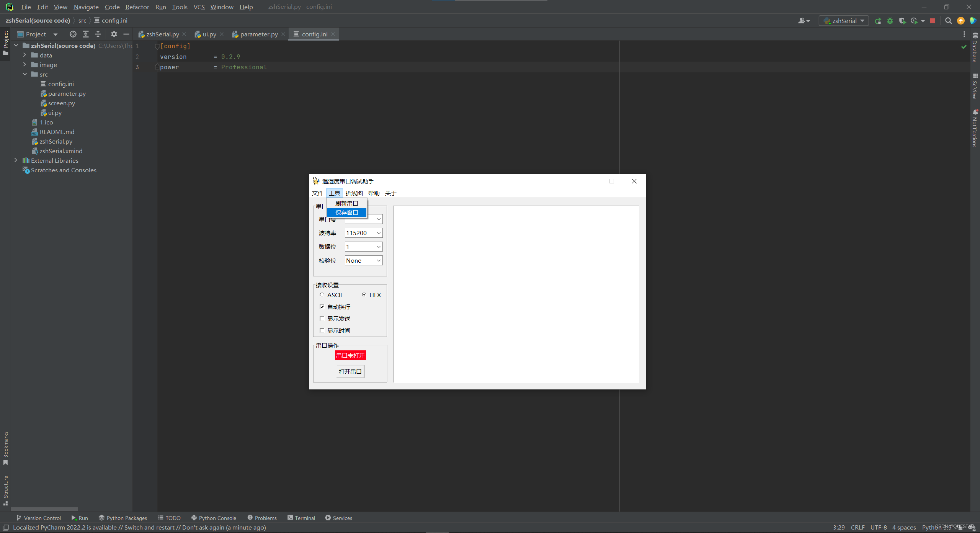Click the Rerun zshSerial icon
The image size is (980, 533).
(878, 21)
